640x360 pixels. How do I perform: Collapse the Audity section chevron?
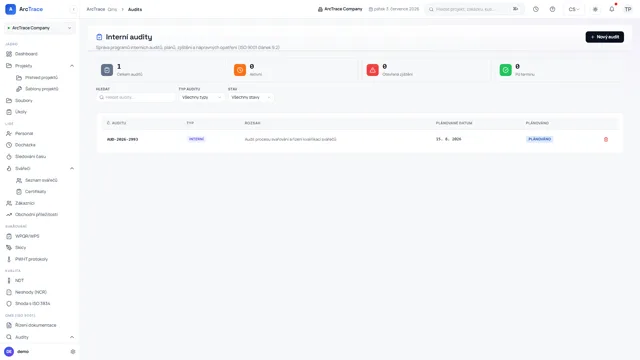pyautogui.click(x=72, y=337)
